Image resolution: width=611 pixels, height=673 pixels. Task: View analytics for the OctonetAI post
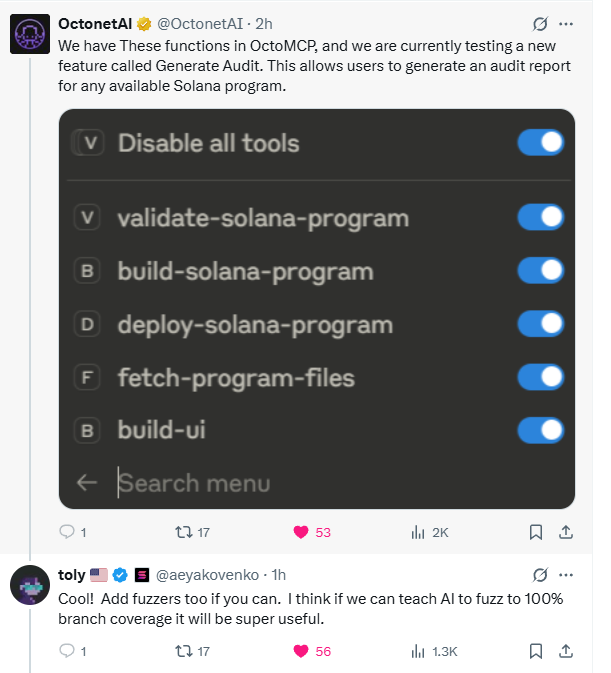(x=430, y=532)
